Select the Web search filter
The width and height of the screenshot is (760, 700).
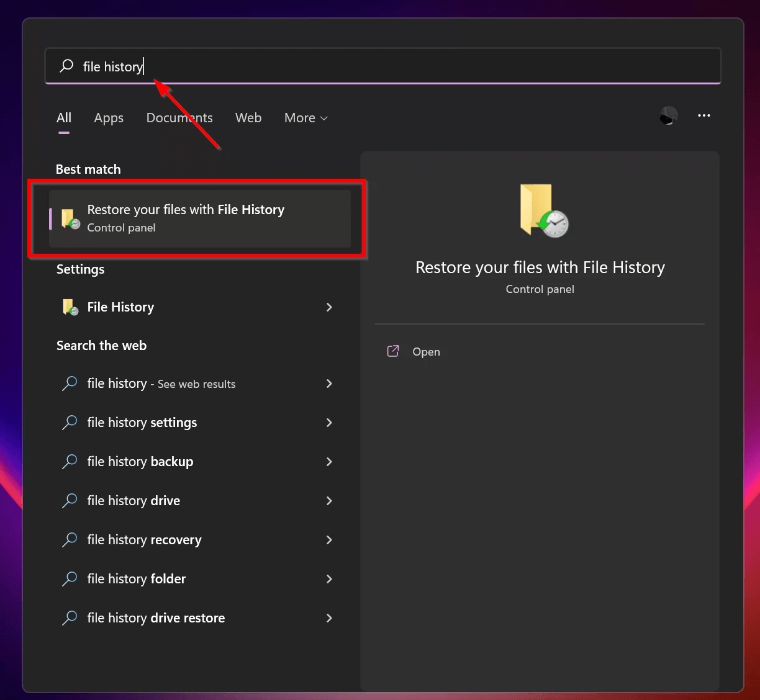pyautogui.click(x=248, y=117)
